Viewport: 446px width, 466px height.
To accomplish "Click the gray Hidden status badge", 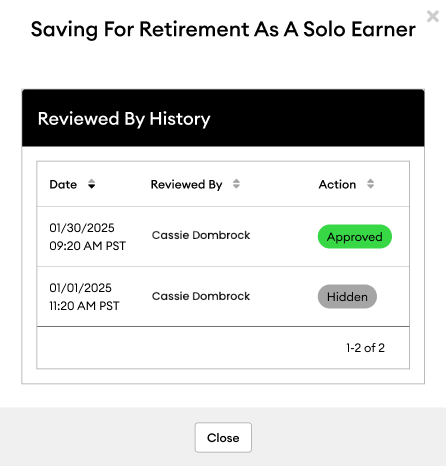I will point(347,296).
